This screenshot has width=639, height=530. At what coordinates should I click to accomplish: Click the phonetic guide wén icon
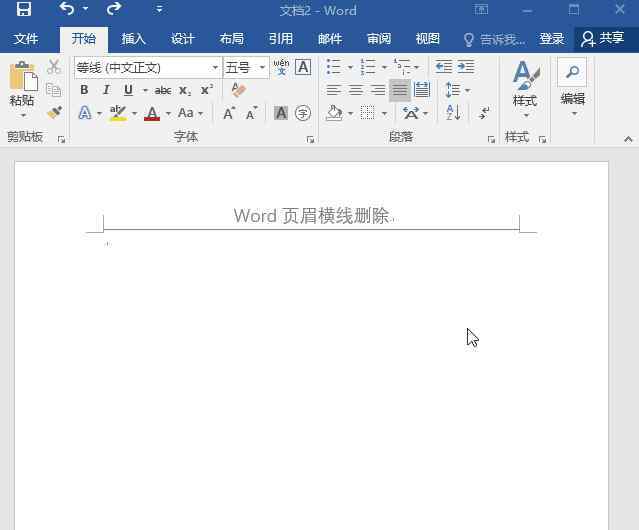tap(281, 67)
